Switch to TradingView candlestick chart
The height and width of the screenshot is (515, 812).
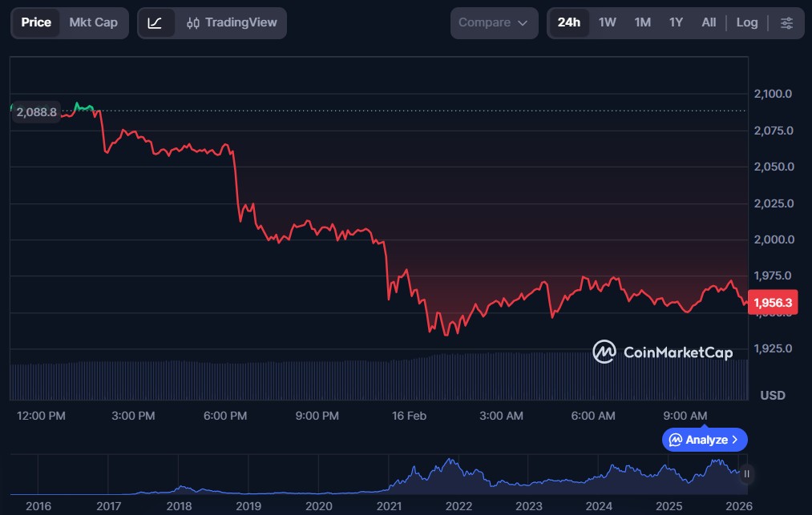pos(230,23)
